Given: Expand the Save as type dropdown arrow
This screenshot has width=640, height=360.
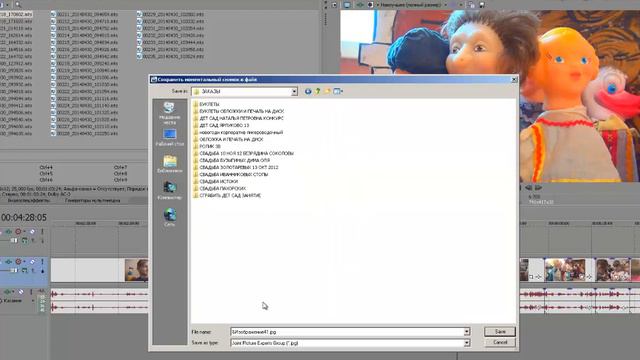Looking at the screenshot, I should pyautogui.click(x=467, y=343).
